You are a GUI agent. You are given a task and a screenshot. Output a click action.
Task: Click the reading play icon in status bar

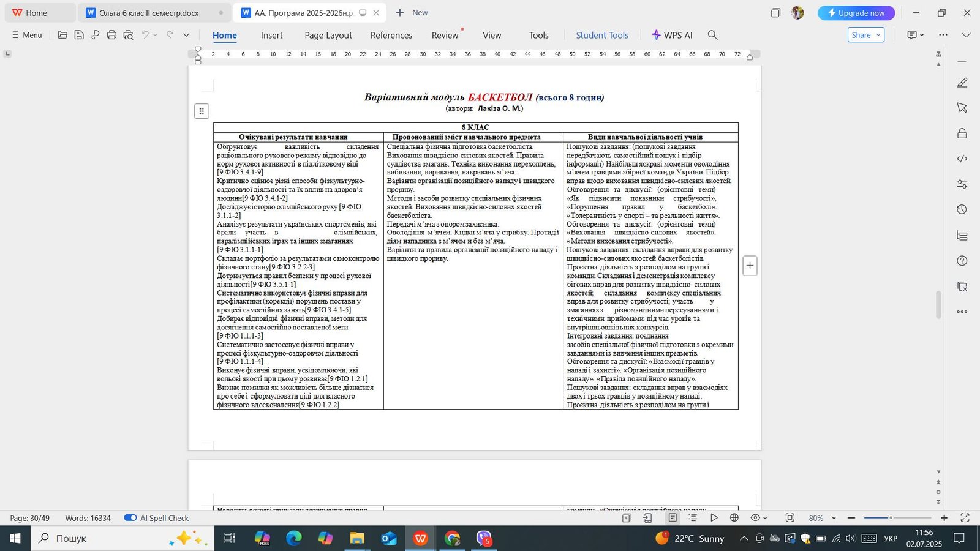714,518
